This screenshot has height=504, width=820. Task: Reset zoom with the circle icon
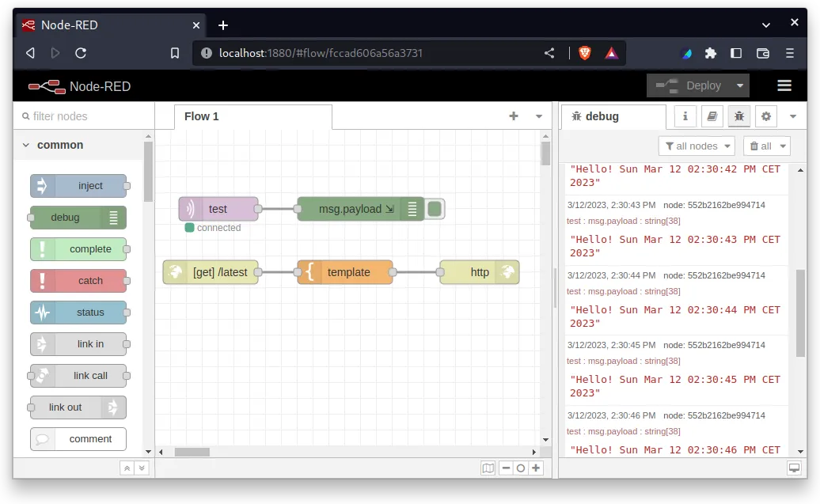pos(521,468)
